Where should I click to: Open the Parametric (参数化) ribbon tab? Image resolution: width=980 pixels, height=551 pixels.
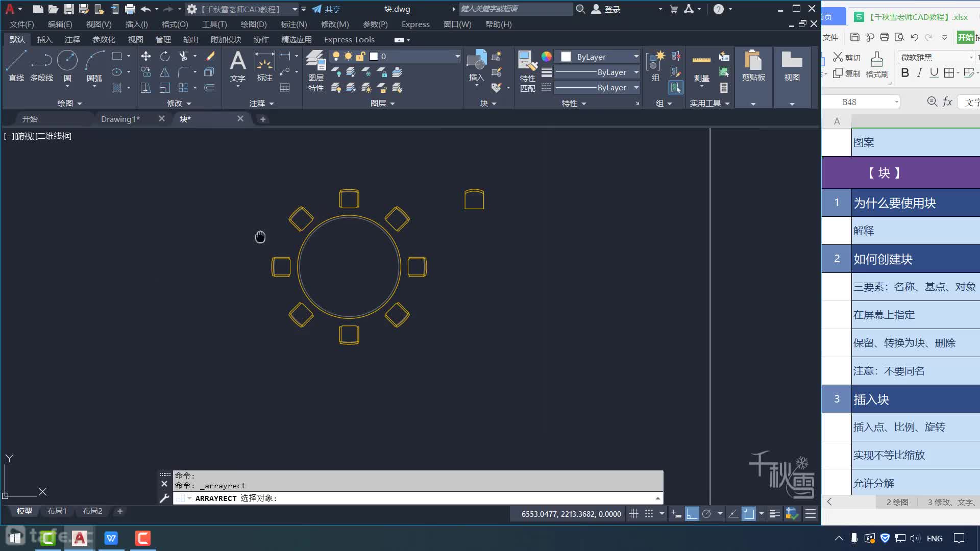pyautogui.click(x=104, y=39)
